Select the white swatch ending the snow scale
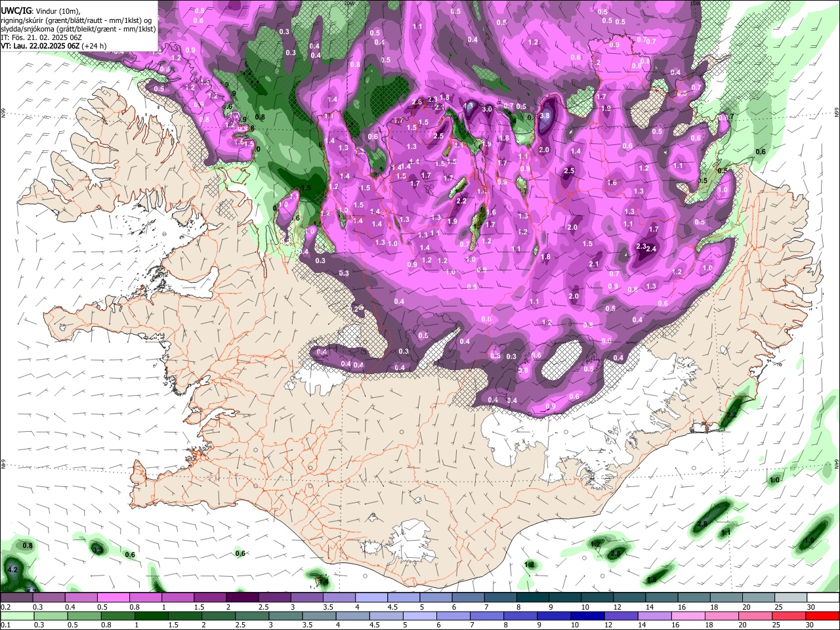Image resolution: width=840 pixels, height=630 pixels. click(823, 598)
